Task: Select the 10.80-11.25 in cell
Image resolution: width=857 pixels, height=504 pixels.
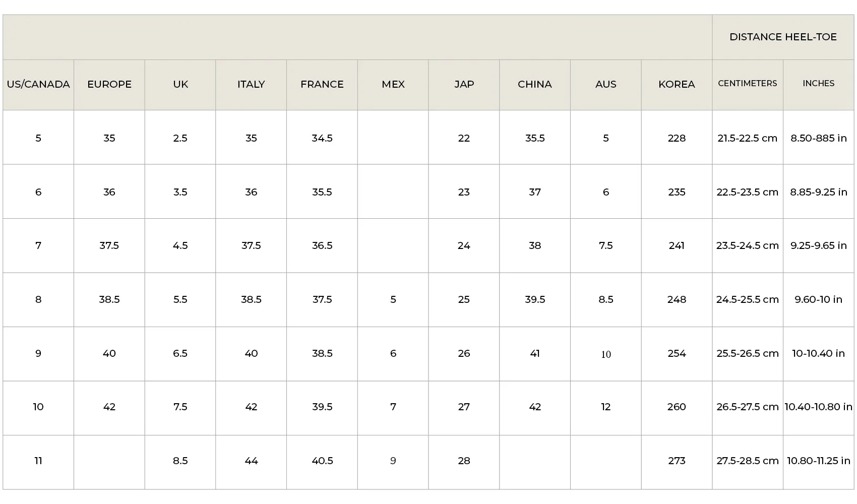Action: tap(819, 461)
